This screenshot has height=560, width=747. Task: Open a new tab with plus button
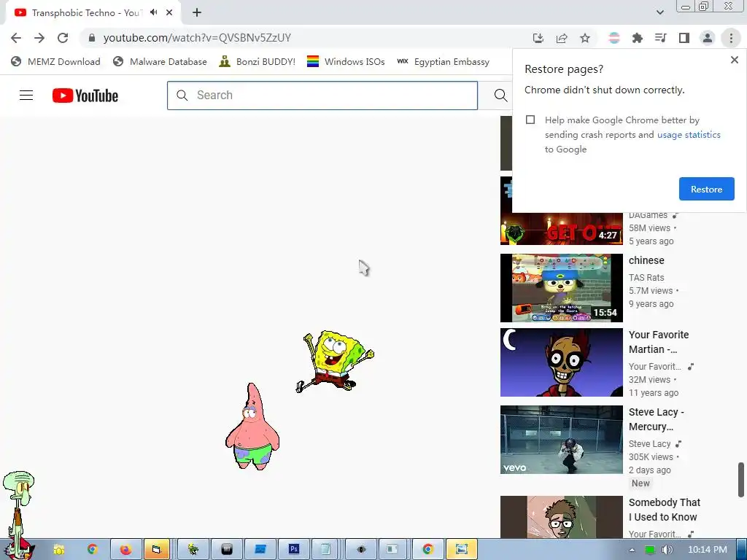click(197, 13)
